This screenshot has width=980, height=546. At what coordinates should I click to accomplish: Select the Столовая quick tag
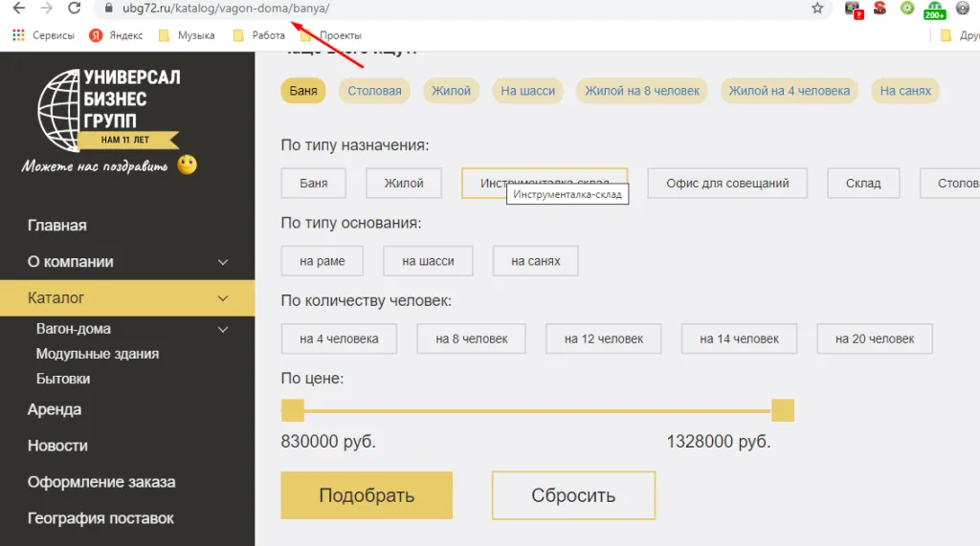[x=374, y=91]
